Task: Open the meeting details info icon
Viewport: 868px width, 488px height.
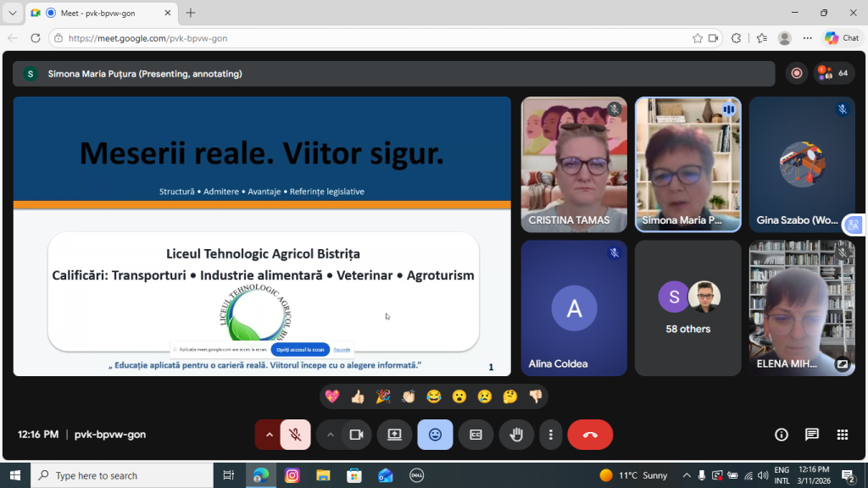Action: (x=781, y=435)
